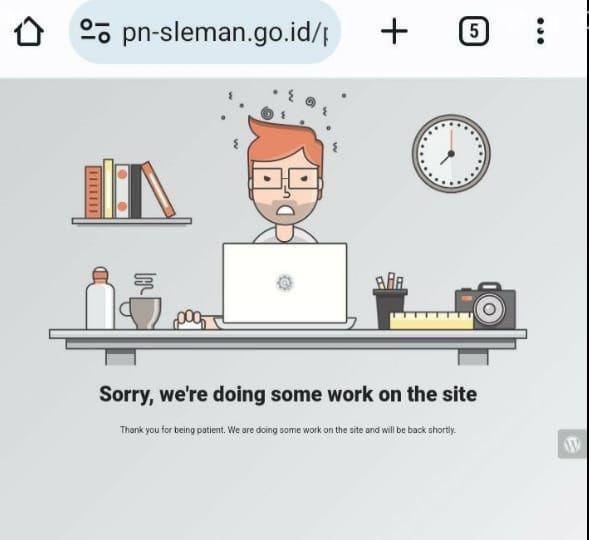Click the hand resting beside laptop
Screen dimensions: 589x540
190,320
